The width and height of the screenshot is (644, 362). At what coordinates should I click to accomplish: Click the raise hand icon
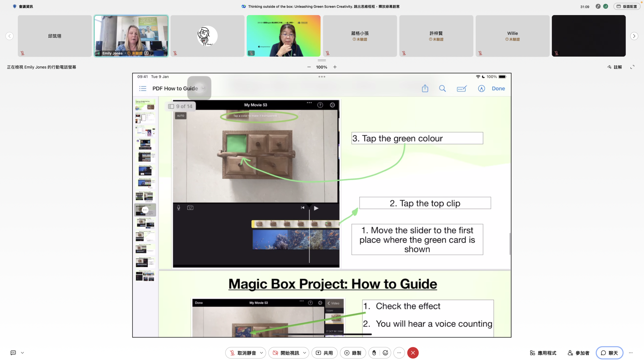coord(374,353)
